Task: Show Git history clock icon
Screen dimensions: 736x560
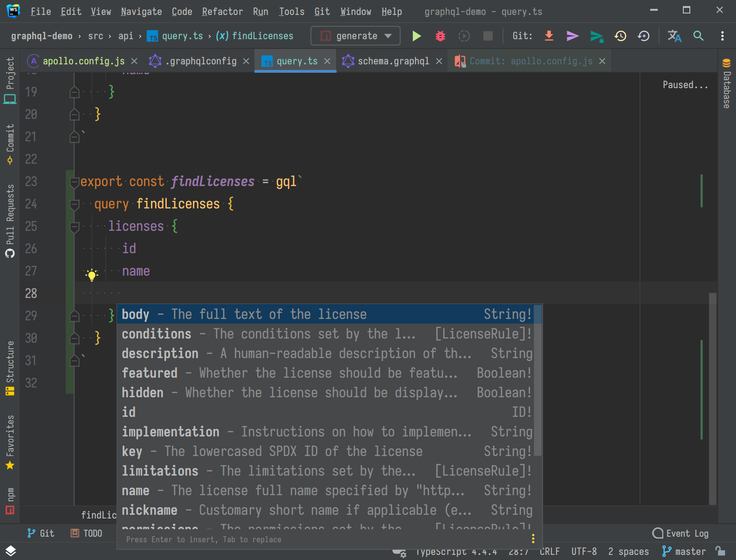Action: [x=620, y=36]
